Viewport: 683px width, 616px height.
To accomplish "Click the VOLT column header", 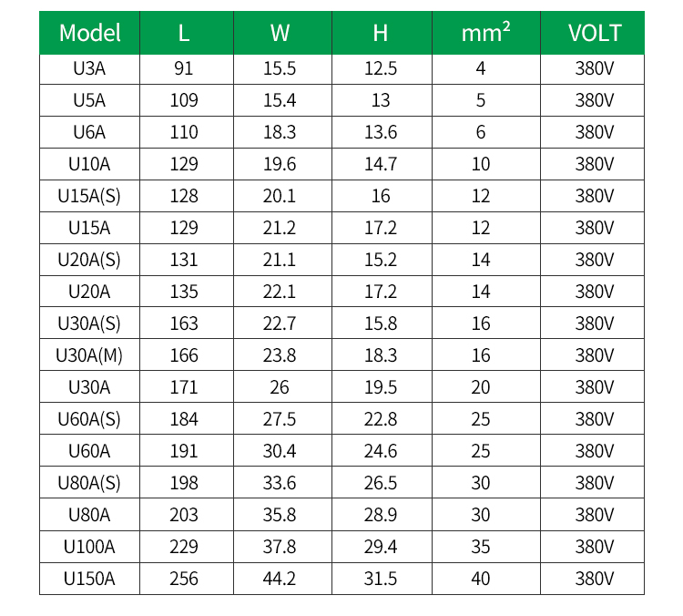I will click(593, 33).
